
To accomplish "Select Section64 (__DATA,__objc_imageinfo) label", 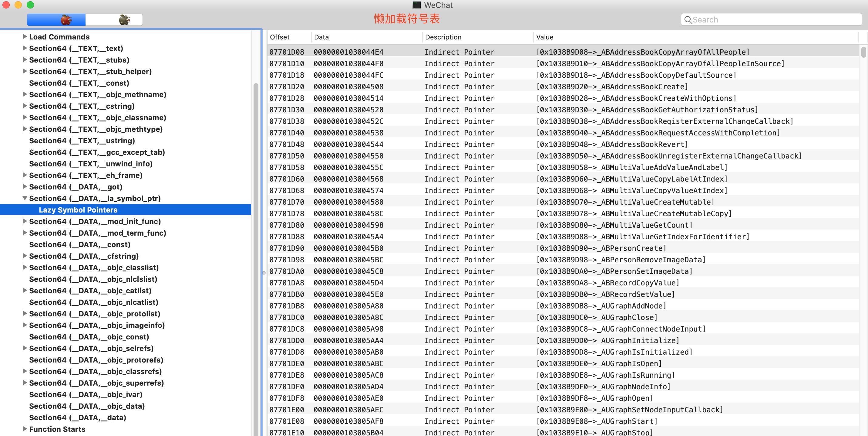I will point(97,325).
